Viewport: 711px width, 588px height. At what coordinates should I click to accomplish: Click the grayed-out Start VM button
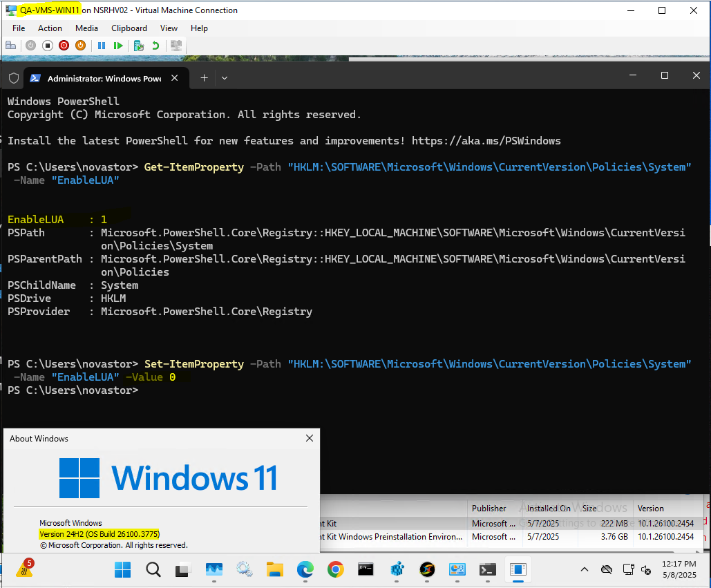coord(30,46)
